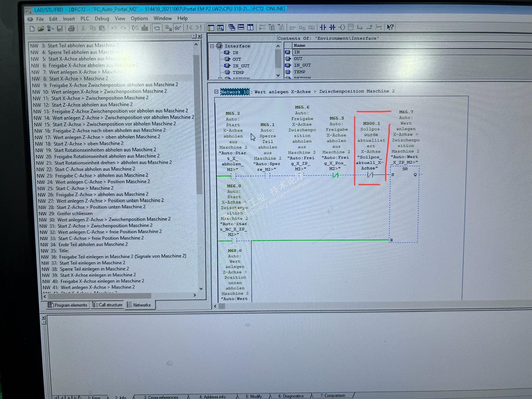Collapse the Interface tree node
532x399 pixels.
coord(212,46)
